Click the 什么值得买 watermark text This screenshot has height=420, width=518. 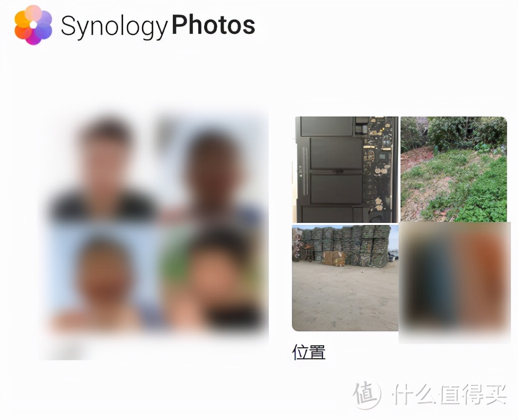point(449,394)
